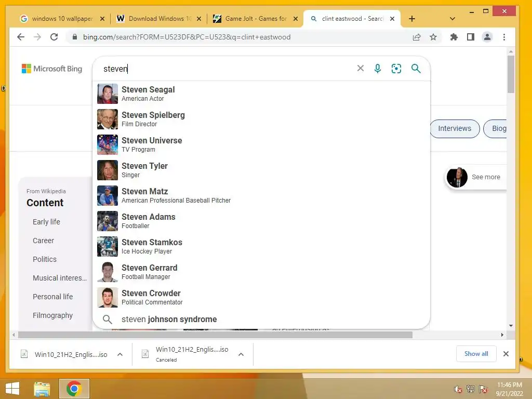Choose Steven Matz suggestion
The height and width of the screenshot is (399, 532).
click(x=261, y=195)
